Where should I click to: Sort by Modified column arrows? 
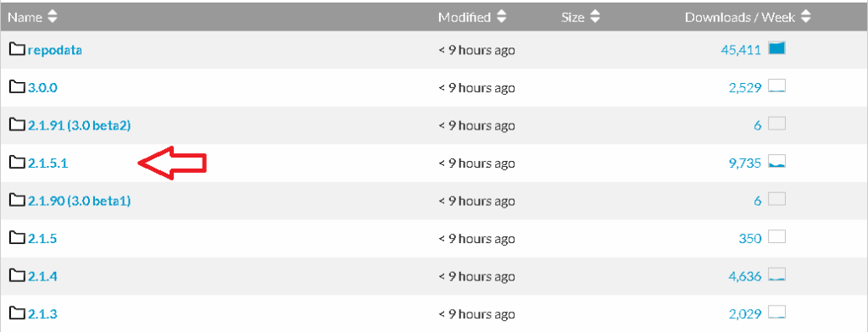click(501, 17)
